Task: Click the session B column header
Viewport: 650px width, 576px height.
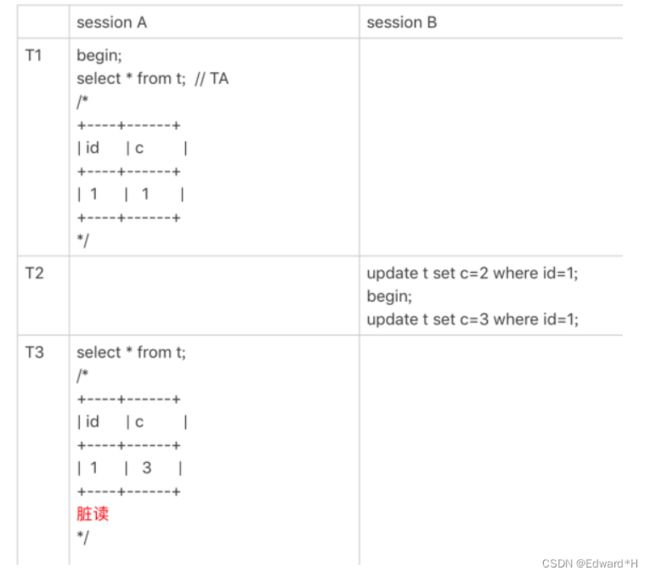Action: (402, 22)
